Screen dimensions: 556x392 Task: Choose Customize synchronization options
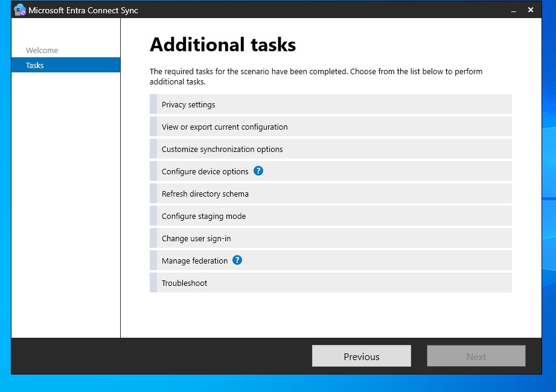pyautogui.click(x=330, y=149)
